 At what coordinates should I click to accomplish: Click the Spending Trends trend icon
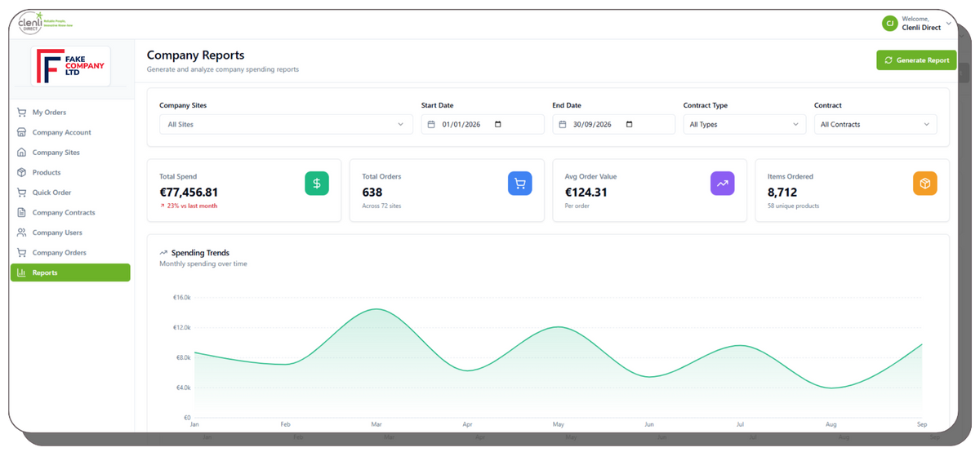(x=163, y=253)
